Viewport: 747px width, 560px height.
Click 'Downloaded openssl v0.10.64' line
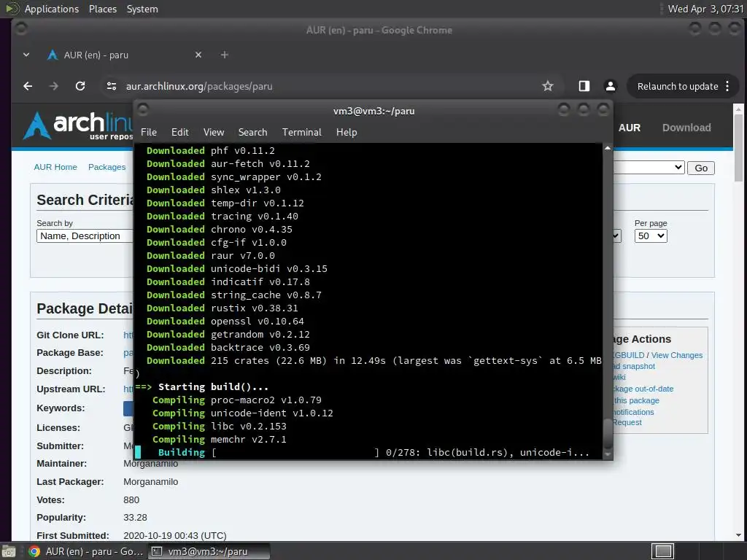[x=225, y=321]
